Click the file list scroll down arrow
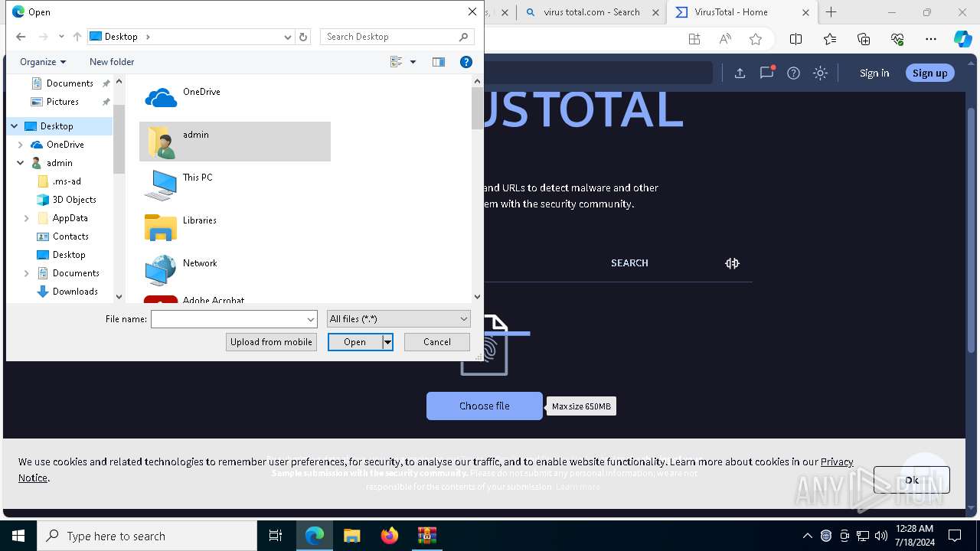Viewport: 980px width, 551px height. click(x=478, y=297)
